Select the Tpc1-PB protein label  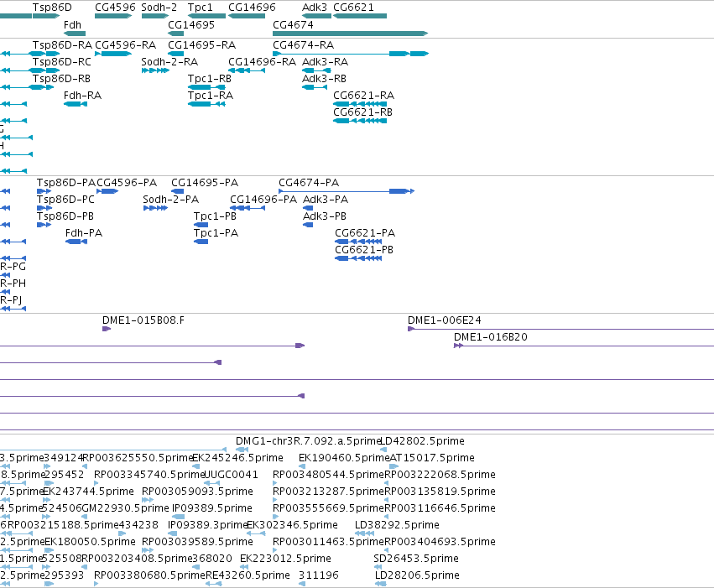(x=215, y=216)
